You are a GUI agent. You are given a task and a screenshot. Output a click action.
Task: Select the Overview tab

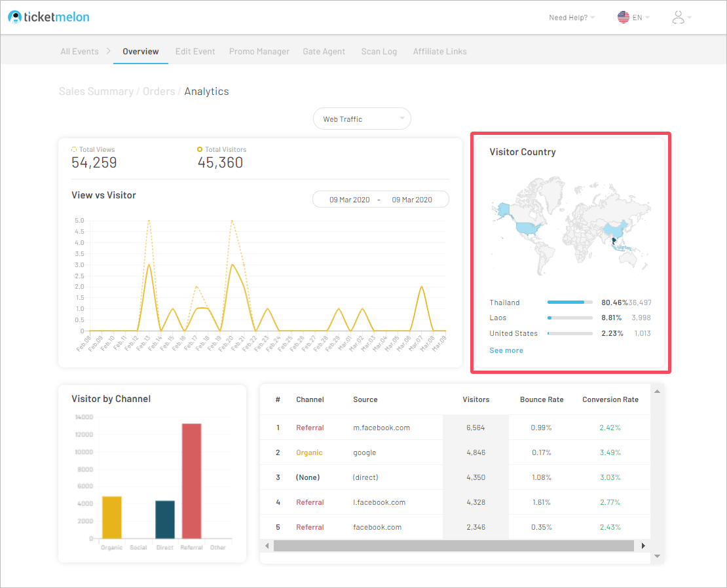pyautogui.click(x=140, y=52)
